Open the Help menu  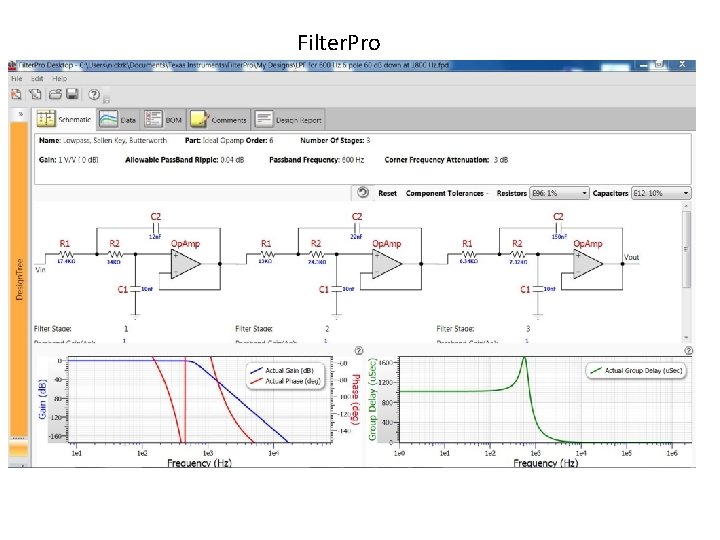(59, 79)
